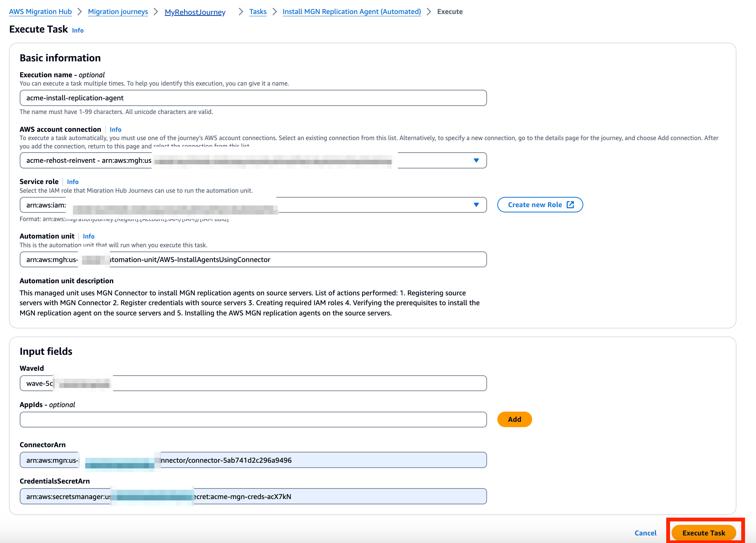Image resolution: width=756 pixels, height=543 pixels.
Task: Open MyRehostJourney breadcrumb link
Action: tap(195, 12)
